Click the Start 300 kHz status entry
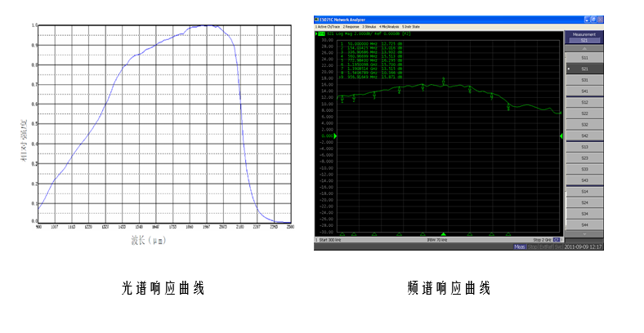Screen dimensions: 644x333 tap(329, 239)
